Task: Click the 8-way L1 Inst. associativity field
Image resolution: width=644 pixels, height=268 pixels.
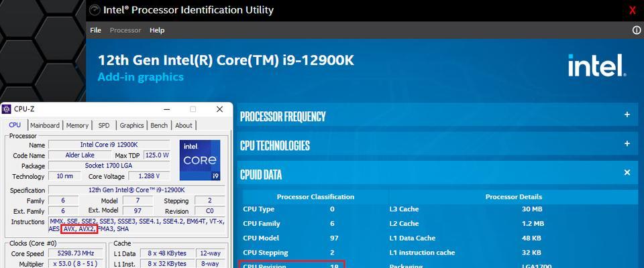Action: pyautogui.click(x=209, y=263)
